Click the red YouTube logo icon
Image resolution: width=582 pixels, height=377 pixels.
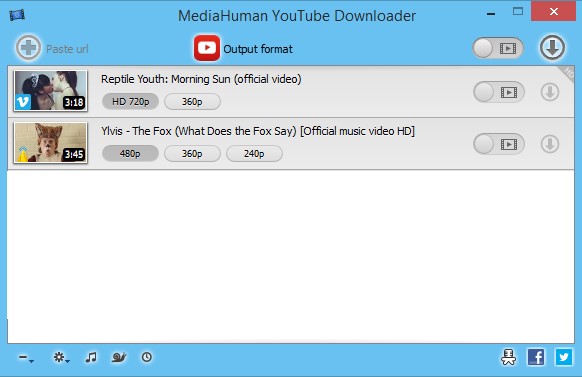[207, 48]
